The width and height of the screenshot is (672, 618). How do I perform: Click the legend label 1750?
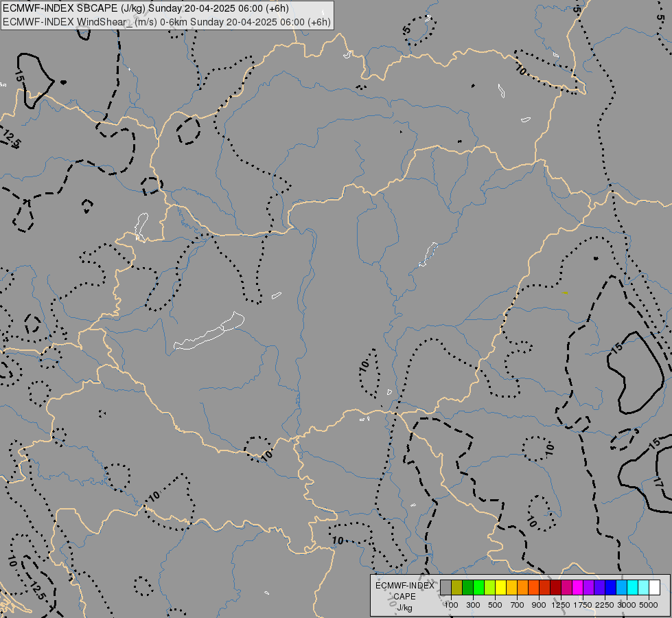[x=583, y=605]
